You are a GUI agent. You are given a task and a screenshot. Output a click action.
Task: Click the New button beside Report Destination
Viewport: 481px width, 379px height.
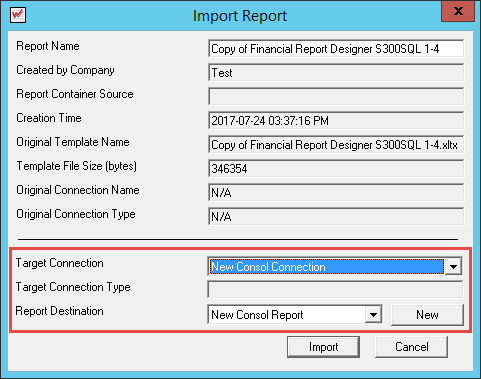click(427, 315)
